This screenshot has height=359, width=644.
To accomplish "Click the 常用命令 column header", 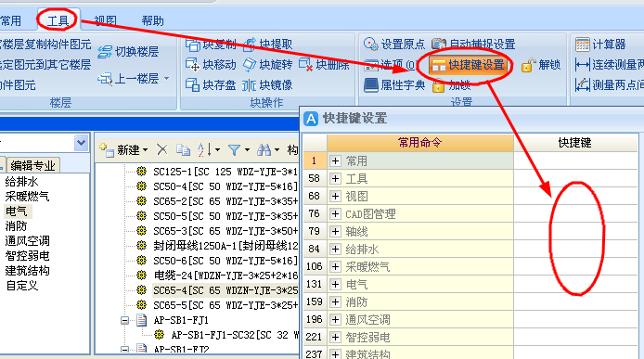I will click(x=420, y=143).
